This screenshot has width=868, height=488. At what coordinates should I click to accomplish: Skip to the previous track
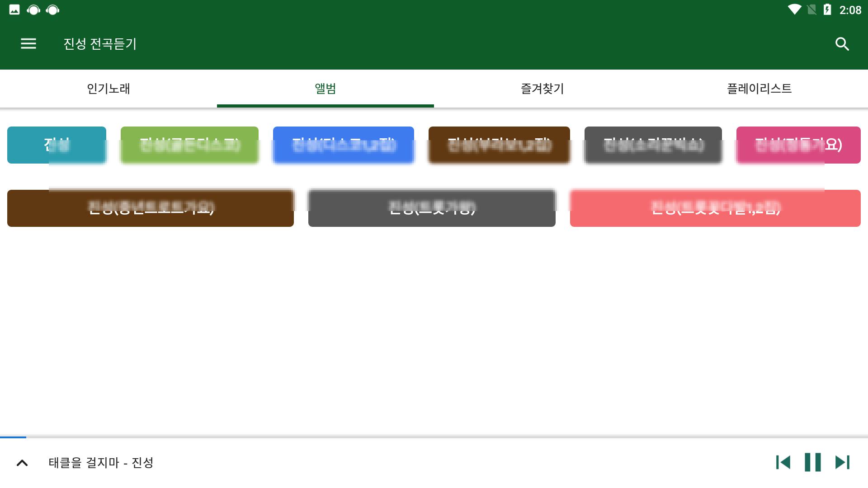coord(783,462)
